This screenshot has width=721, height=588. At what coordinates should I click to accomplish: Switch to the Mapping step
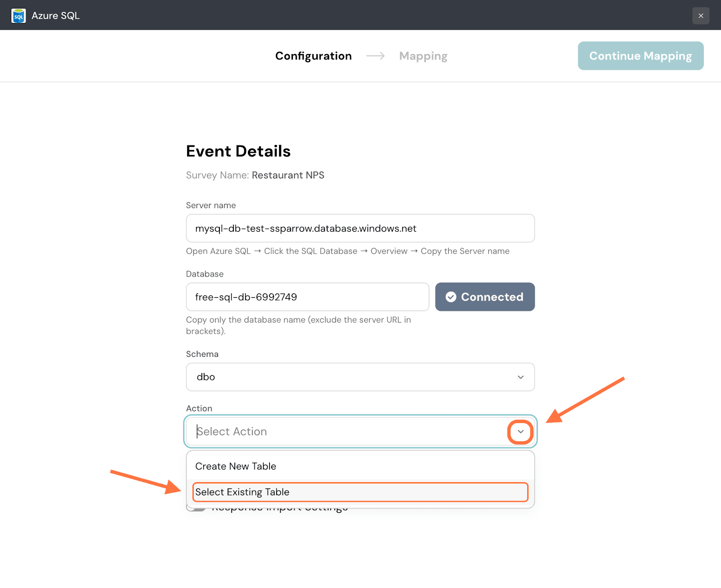(423, 56)
